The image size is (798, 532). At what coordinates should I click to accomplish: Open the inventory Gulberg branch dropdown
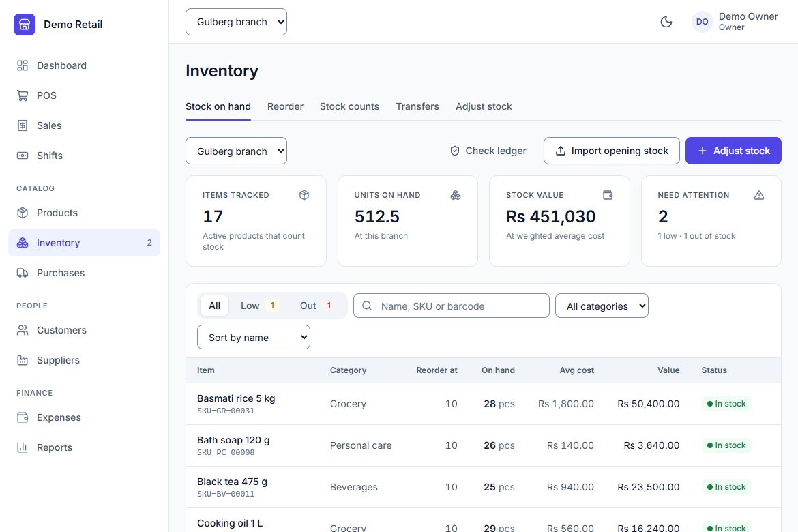coord(236,151)
